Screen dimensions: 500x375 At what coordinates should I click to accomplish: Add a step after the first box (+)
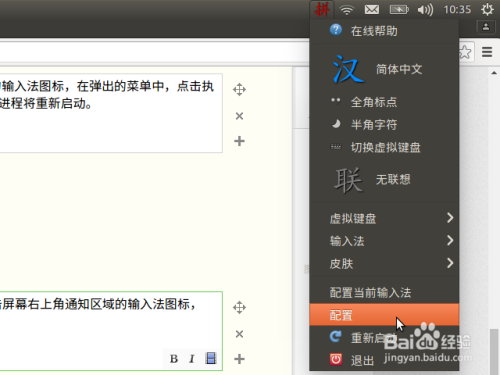(239, 141)
